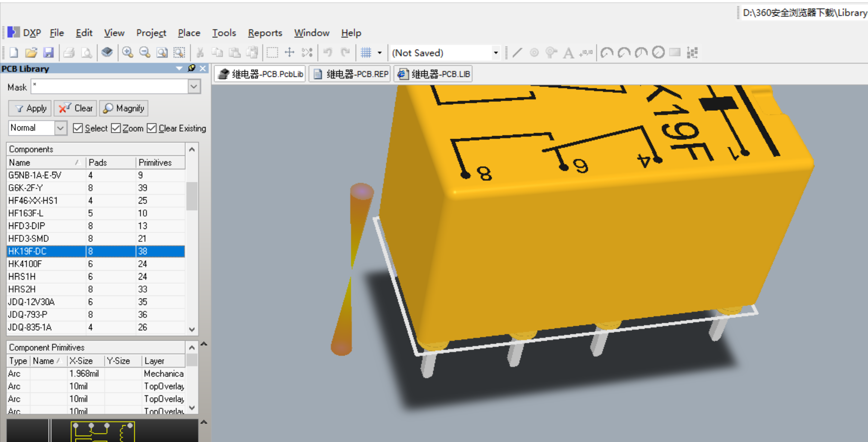The height and width of the screenshot is (442, 868).
Task: Select the Place String text tool
Action: (x=568, y=53)
